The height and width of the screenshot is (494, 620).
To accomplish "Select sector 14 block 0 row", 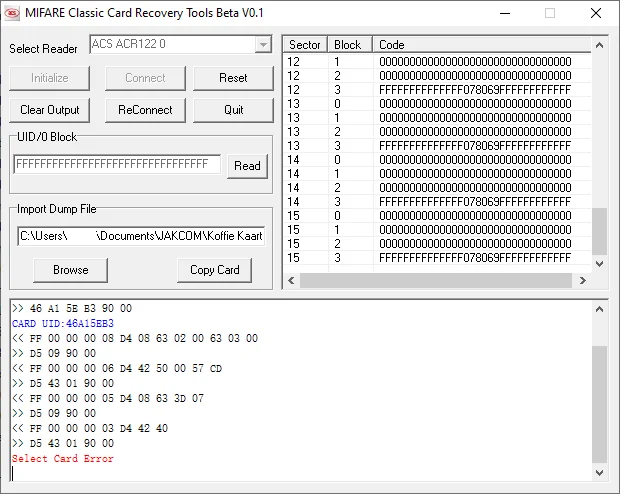I will (437, 160).
